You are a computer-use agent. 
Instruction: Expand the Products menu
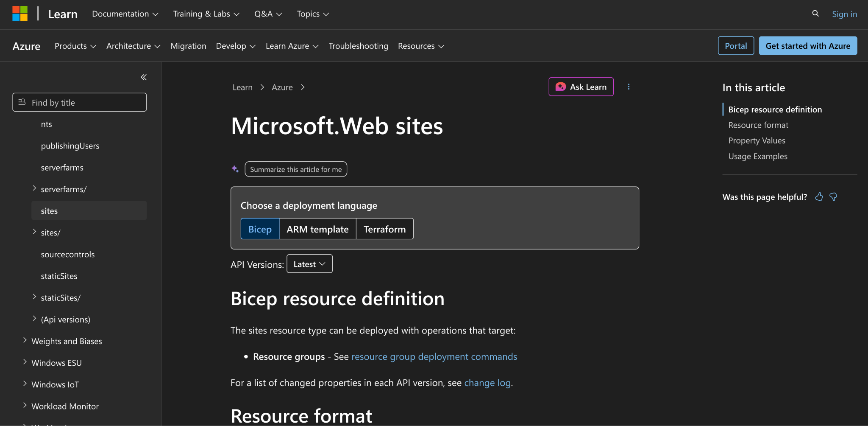75,46
